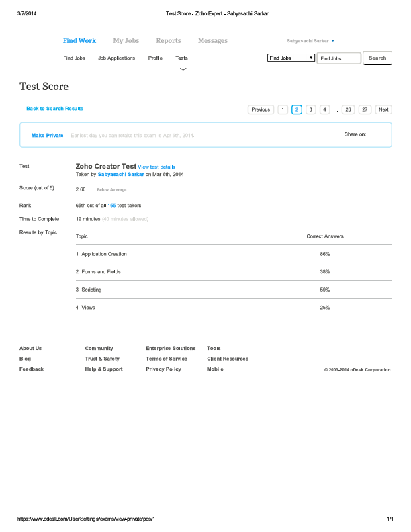Open the About Us footer link
This screenshot has height=532, width=411.
coord(30,348)
